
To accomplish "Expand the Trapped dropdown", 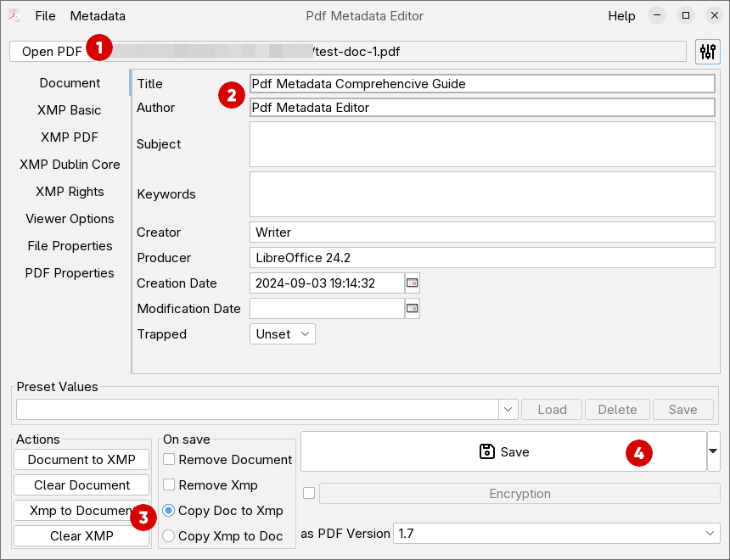I will 283,334.
